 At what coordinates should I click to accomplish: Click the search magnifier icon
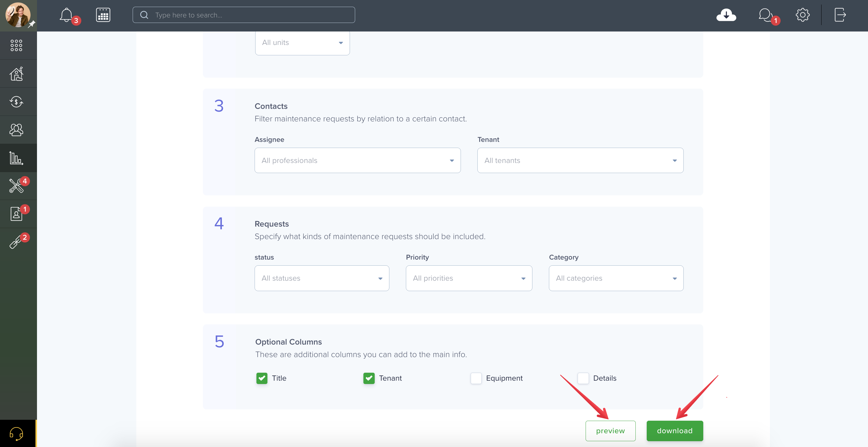[x=144, y=15]
